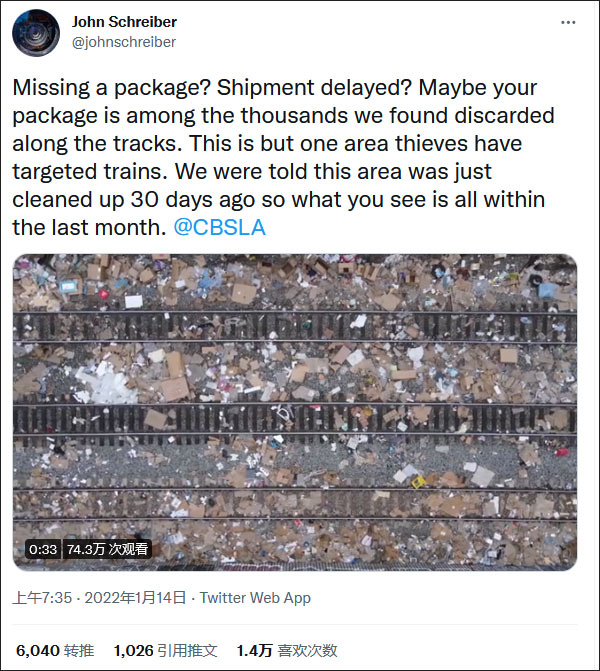View the 1,026 引用推文 quote tweets
The height and width of the screenshot is (671, 600).
tap(165, 650)
